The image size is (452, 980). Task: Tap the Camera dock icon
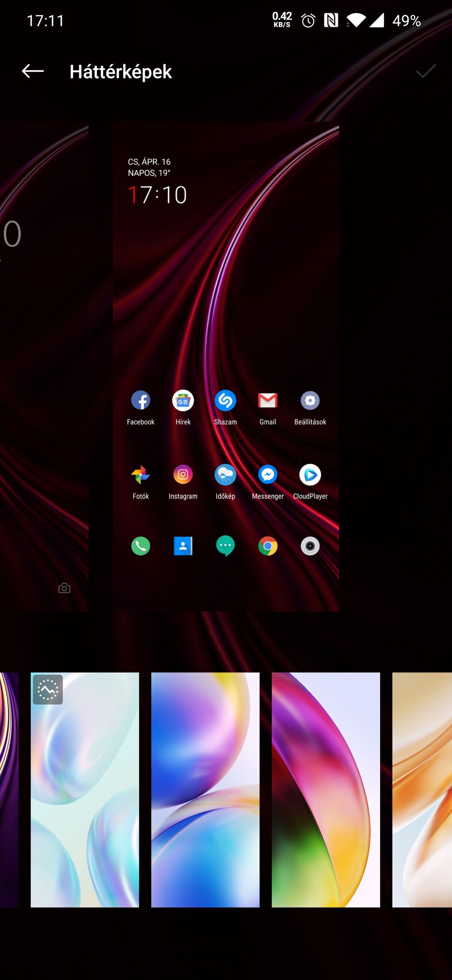coord(310,546)
